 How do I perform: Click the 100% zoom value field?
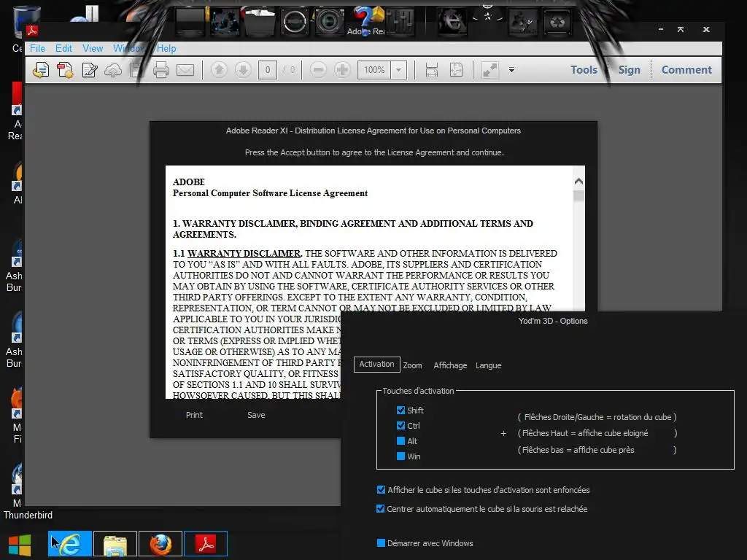click(374, 70)
